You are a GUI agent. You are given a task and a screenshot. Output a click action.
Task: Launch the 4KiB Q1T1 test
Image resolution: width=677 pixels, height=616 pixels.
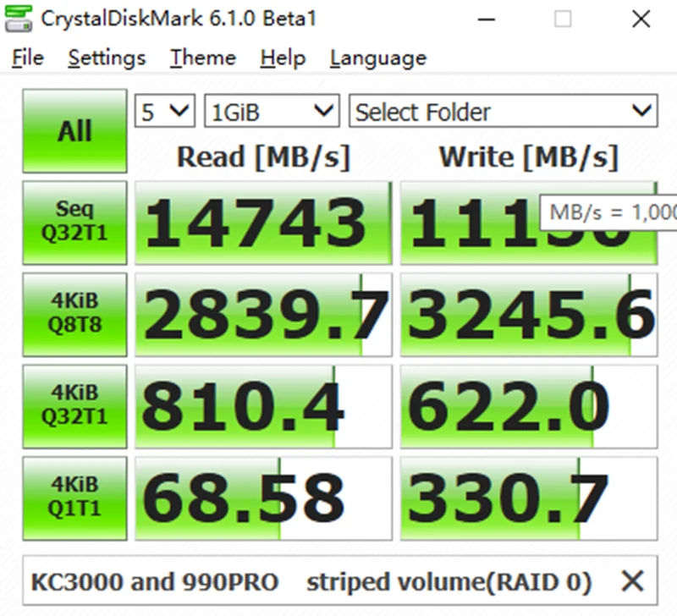pos(74,497)
